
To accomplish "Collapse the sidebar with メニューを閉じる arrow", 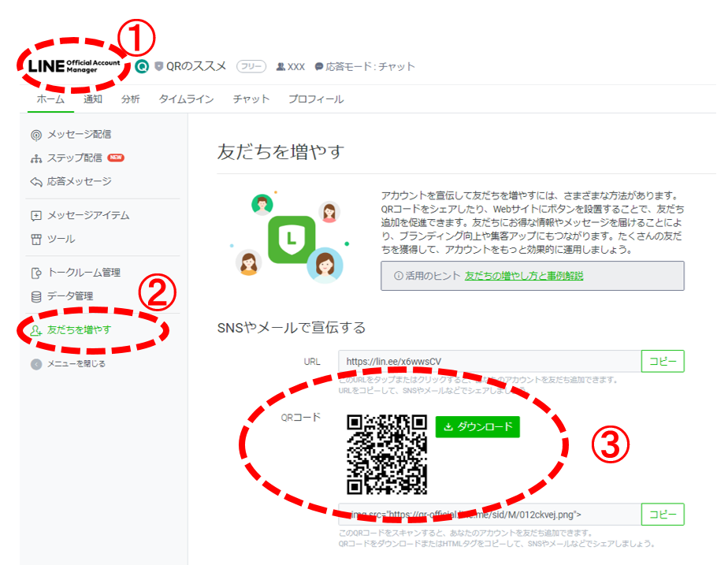I will (36, 364).
